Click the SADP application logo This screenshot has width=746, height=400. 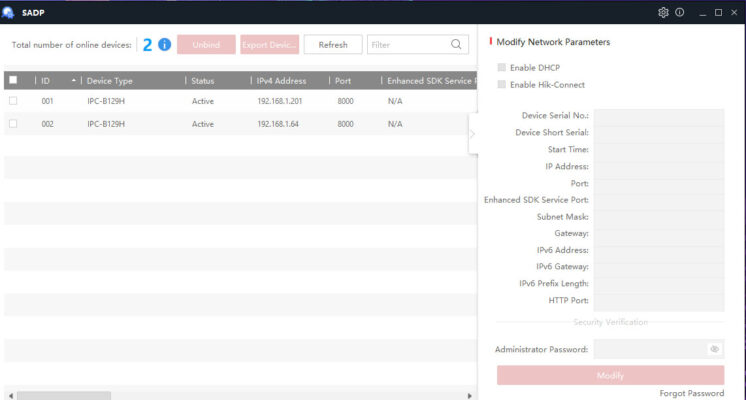click(8, 12)
